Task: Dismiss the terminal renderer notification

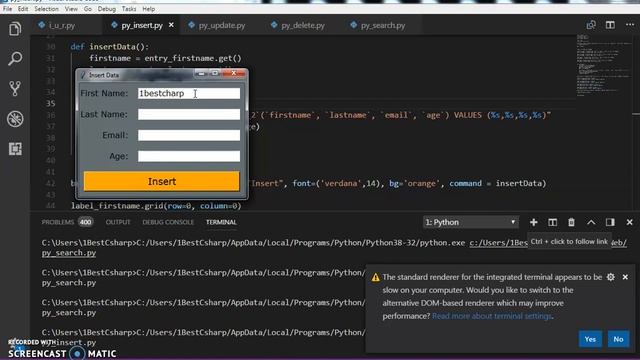Action: click(x=625, y=277)
